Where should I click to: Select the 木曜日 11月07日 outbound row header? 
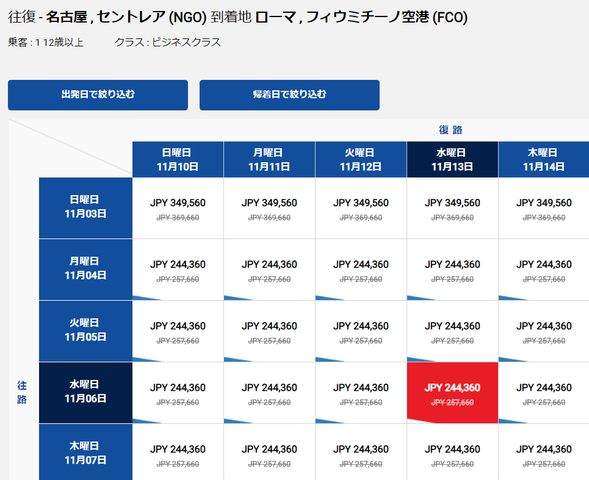(x=85, y=452)
